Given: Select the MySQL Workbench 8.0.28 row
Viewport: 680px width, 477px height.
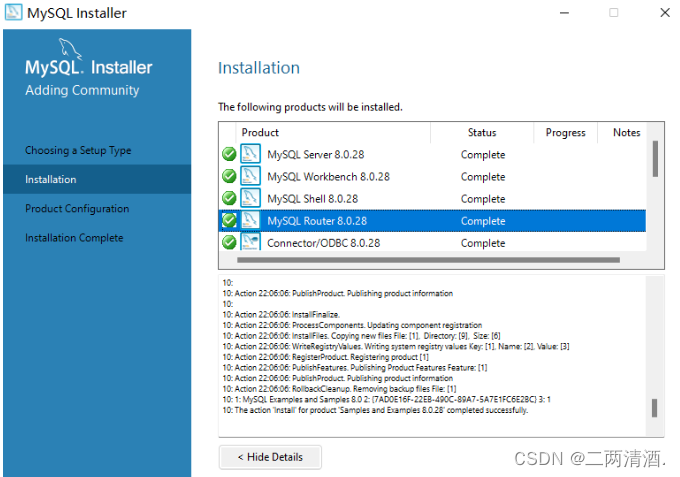Looking at the screenshot, I should 433,176.
